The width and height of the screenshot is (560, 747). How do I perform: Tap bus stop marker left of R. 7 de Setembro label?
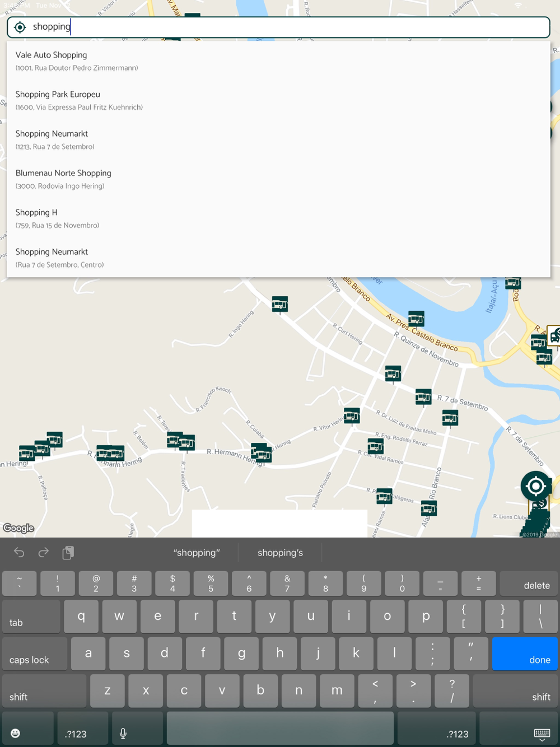coord(423,397)
